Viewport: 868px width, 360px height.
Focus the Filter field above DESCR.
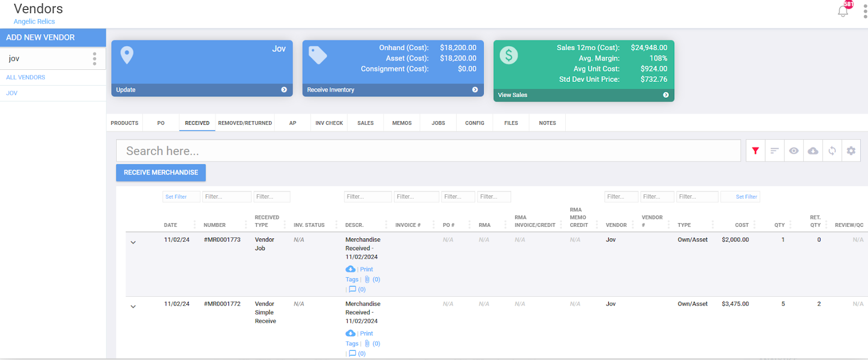coord(368,197)
